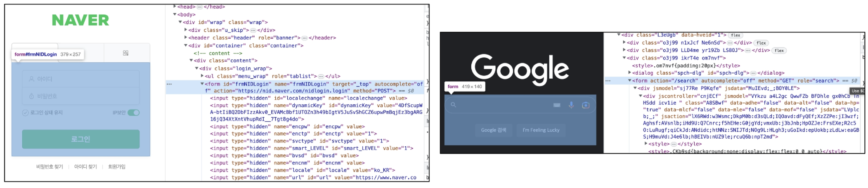The height and width of the screenshot is (188, 868).
Task: Click the ellipsis inside the header banner tag
Action: (304, 38)
